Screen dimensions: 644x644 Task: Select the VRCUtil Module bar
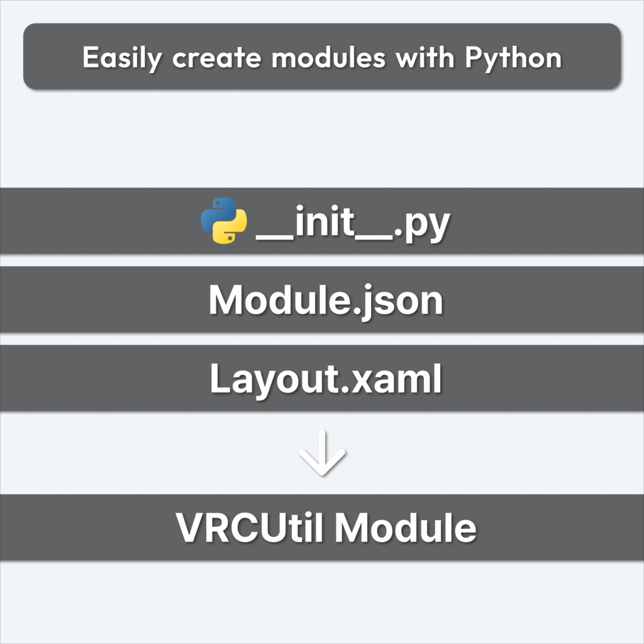point(322,528)
